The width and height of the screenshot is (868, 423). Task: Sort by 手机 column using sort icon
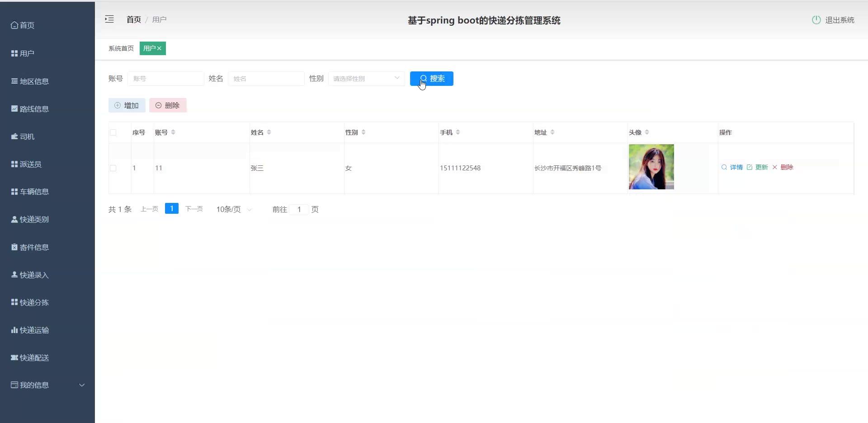458,132
